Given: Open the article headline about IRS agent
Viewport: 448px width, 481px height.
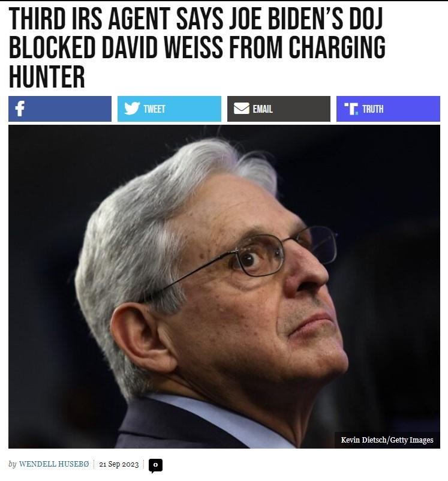Looking at the screenshot, I should coord(197,48).
